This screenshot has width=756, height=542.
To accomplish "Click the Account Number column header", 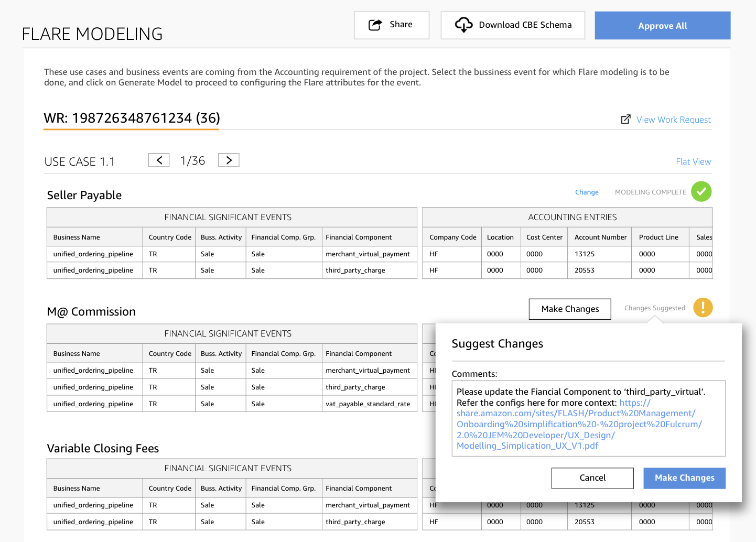I will coord(600,237).
